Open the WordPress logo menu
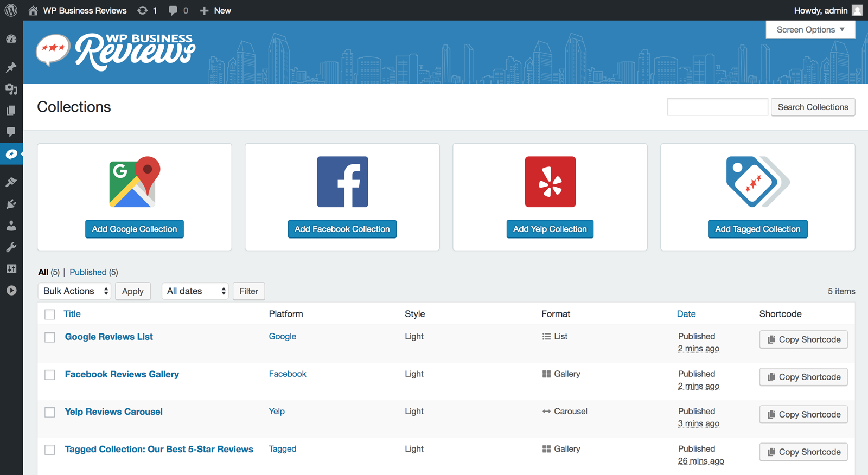The width and height of the screenshot is (868, 475). 11,10
